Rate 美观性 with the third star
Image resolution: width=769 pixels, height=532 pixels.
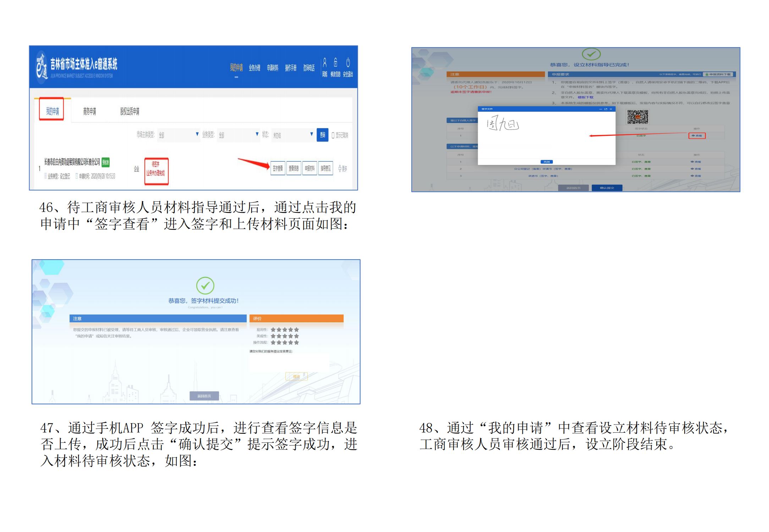coord(285,336)
